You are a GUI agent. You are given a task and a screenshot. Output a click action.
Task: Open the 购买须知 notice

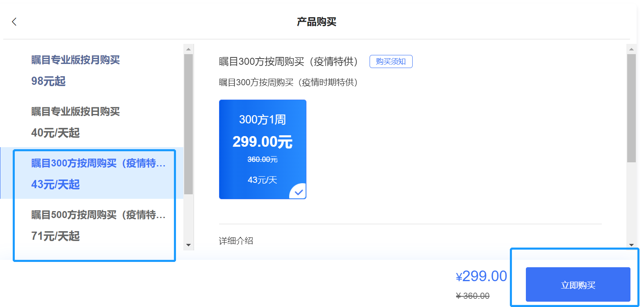pos(391,61)
